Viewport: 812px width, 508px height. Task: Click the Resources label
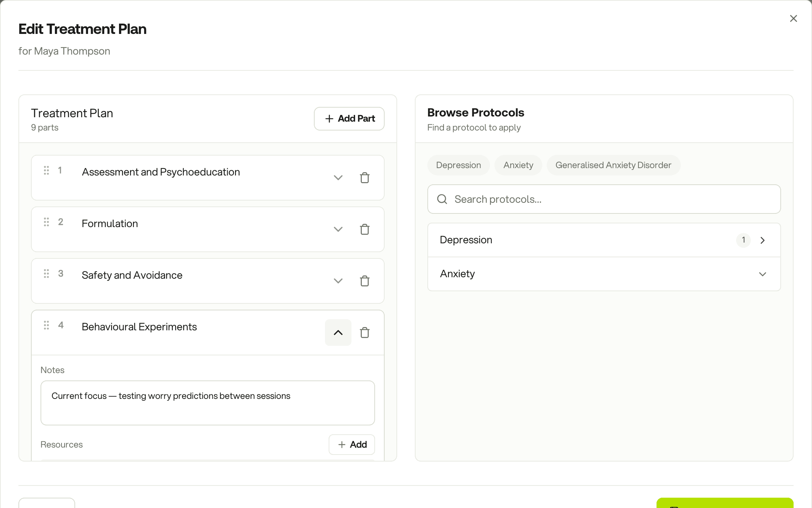(62, 445)
